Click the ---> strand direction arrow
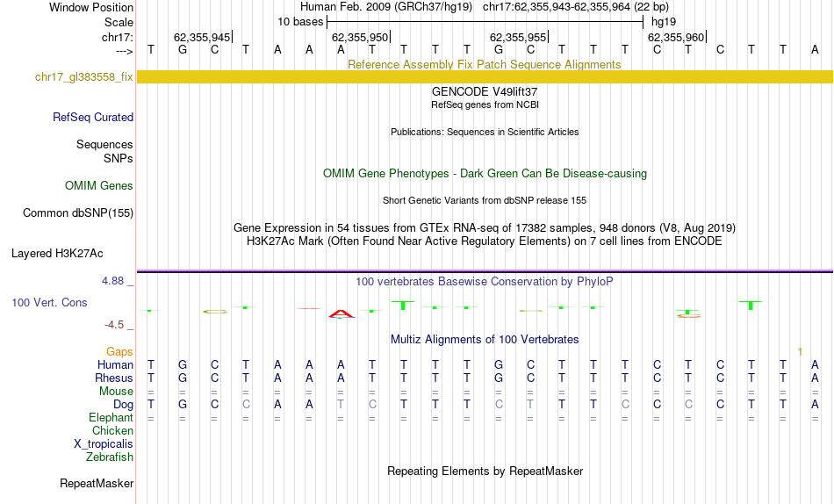 coord(124,51)
